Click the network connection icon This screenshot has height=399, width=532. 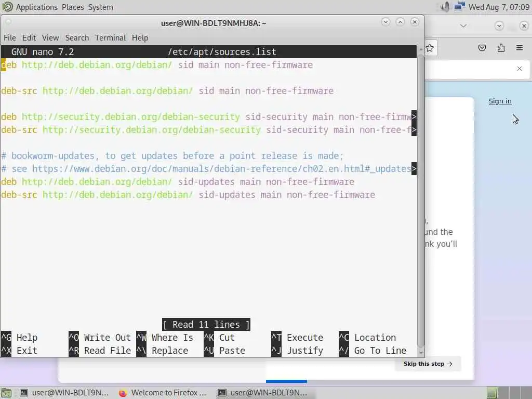pyautogui.click(x=459, y=7)
